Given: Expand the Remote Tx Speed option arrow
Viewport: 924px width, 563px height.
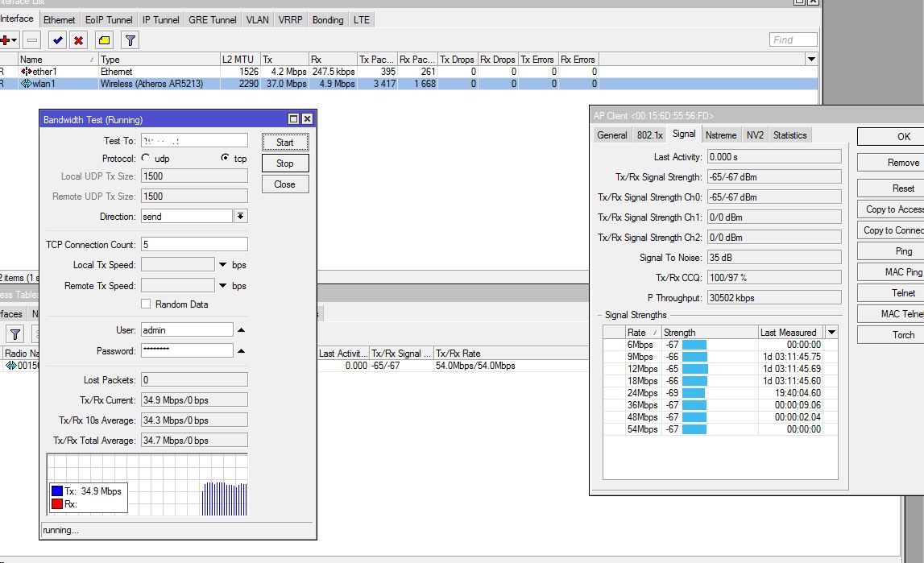Looking at the screenshot, I should [223, 286].
